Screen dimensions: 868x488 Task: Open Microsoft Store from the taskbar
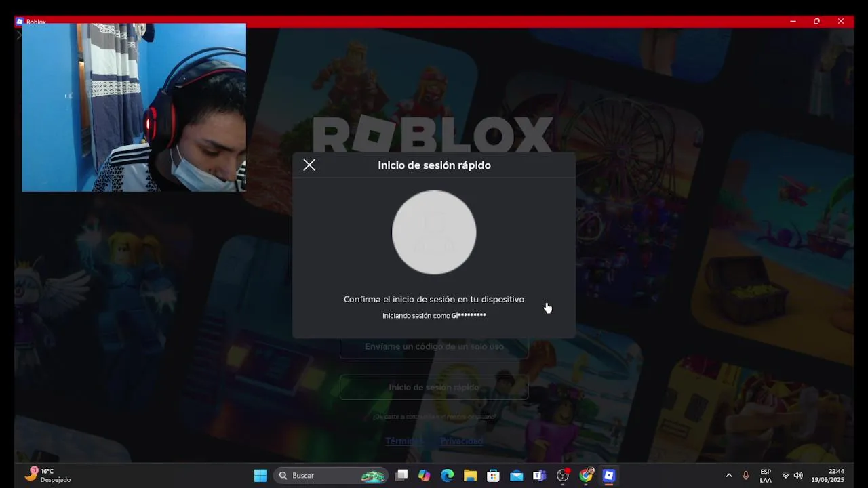494,476
